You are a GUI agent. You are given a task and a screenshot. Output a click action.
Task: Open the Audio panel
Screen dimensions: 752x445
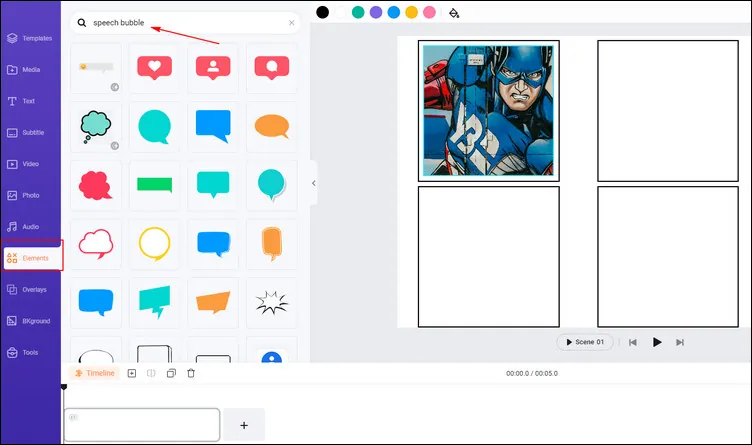[23, 227]
